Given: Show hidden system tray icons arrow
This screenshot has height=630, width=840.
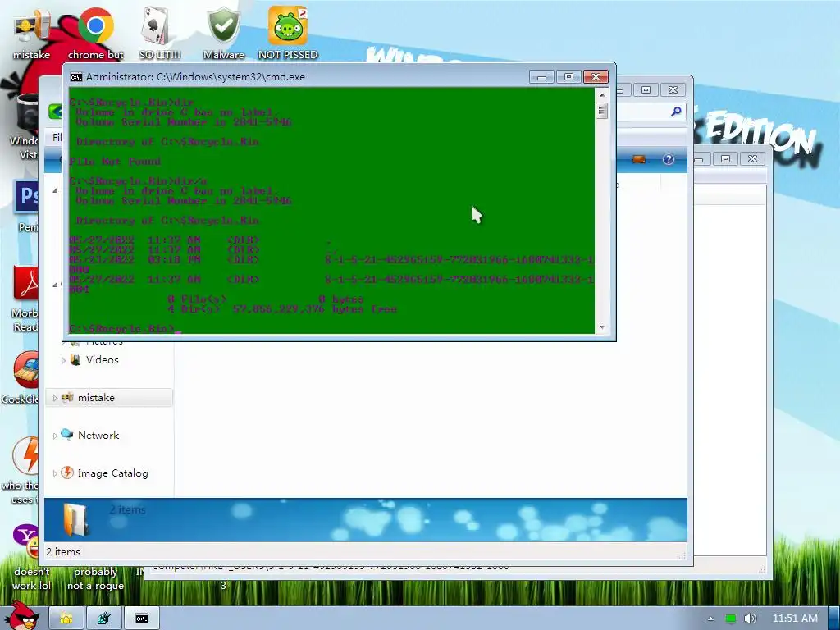Looking at the screenshot, I should (710, 619).
